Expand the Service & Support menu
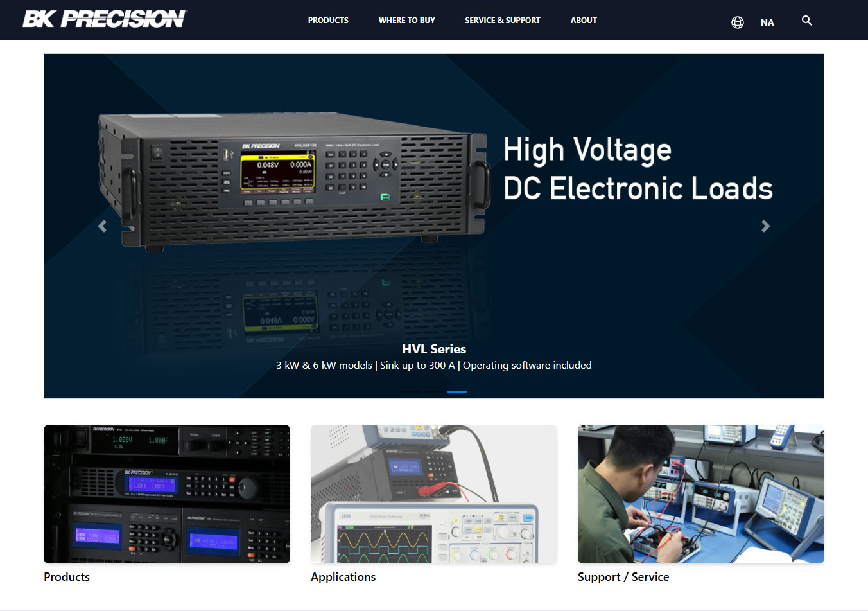Image resolution: width=868 pixels, height=611 pixels. pos(502,21)
